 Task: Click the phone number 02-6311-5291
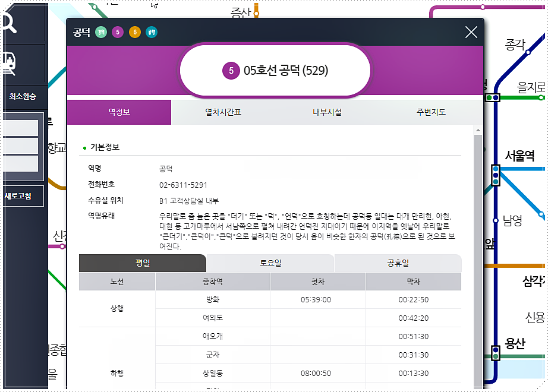184,185
